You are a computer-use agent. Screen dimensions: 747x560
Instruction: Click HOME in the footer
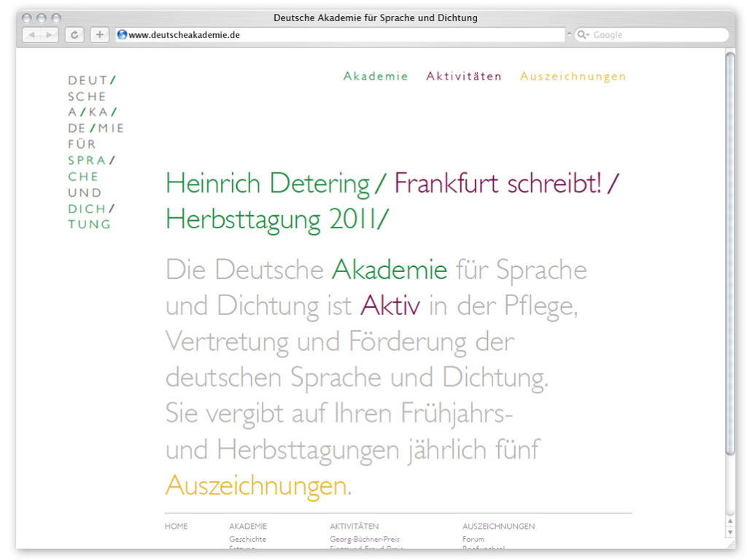click(x=175, y=526)
